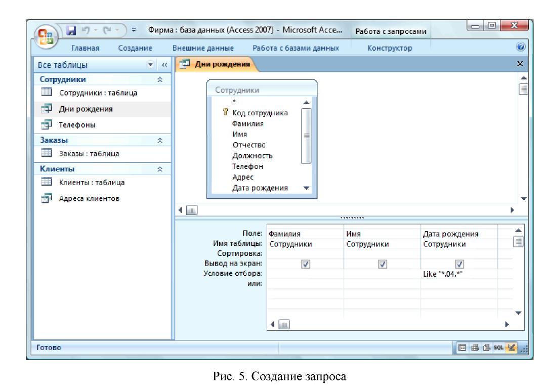The width and height of the screenshot is (546, 392).
Task: Switch to PivotTable view in status bar
Action: 475,347
